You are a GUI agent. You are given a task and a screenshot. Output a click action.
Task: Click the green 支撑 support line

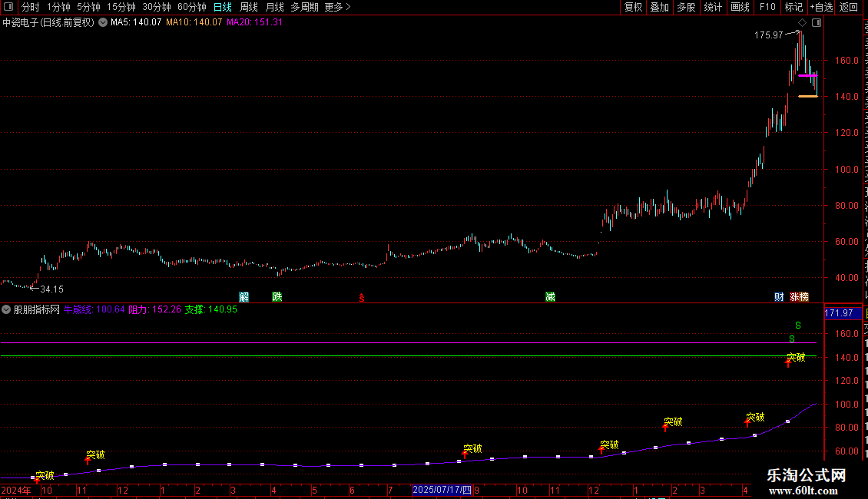click(x=409, y=356)
